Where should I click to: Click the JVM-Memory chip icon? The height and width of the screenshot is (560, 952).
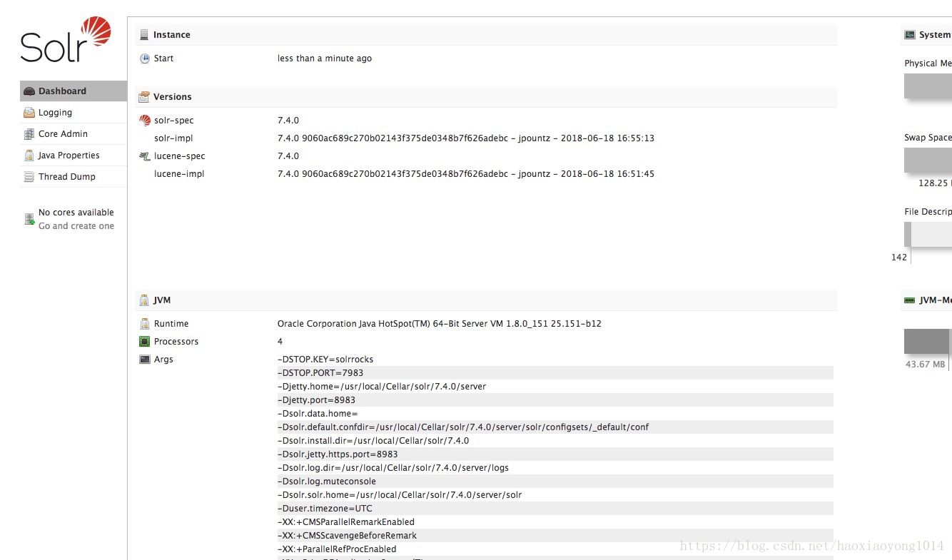910,300
